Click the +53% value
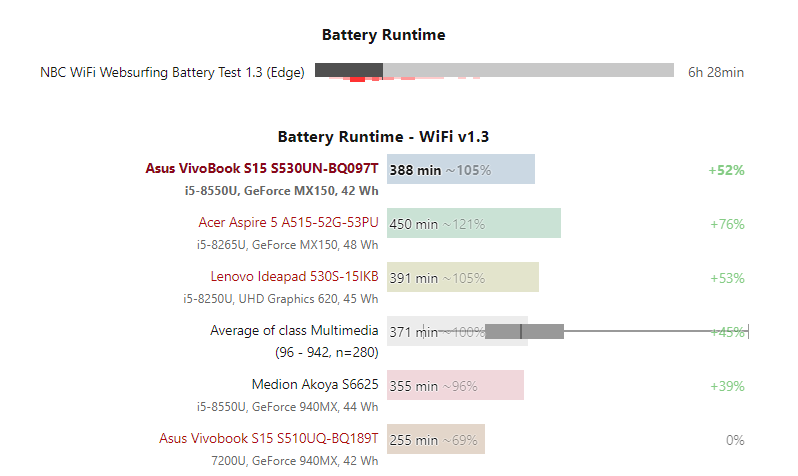 pos(727,278)
